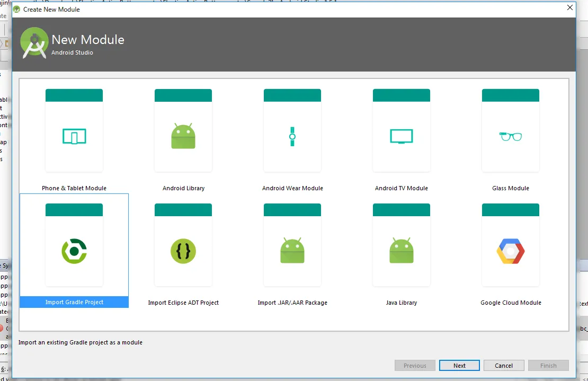Select the Android TV screen icon

401,136
